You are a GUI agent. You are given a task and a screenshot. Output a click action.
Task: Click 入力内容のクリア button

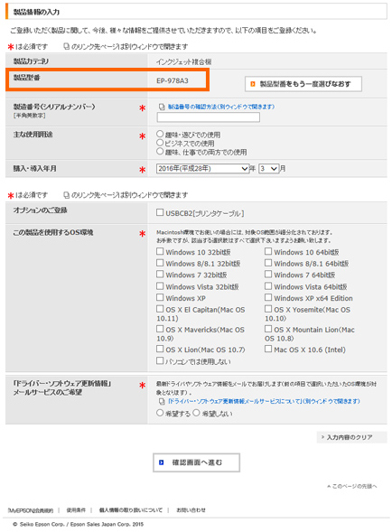tap(351, 437)
